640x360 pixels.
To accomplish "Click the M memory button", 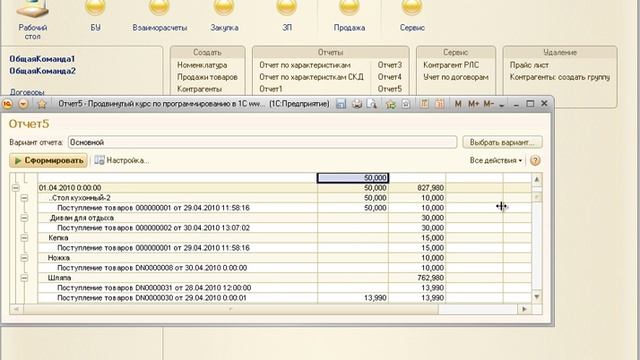I will click(x=458, y=104).
